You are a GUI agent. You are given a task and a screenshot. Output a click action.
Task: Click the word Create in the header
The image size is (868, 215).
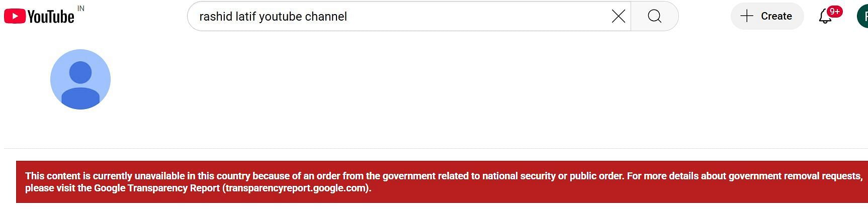click(x=776, y=16)
